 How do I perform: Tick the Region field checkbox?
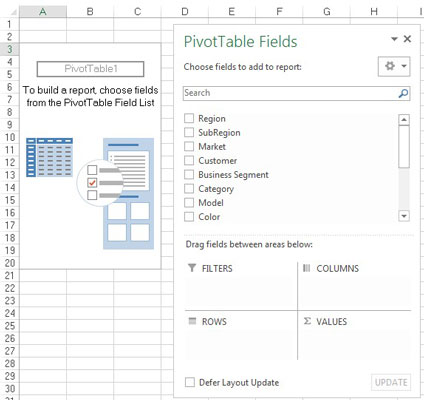[189, 118]
